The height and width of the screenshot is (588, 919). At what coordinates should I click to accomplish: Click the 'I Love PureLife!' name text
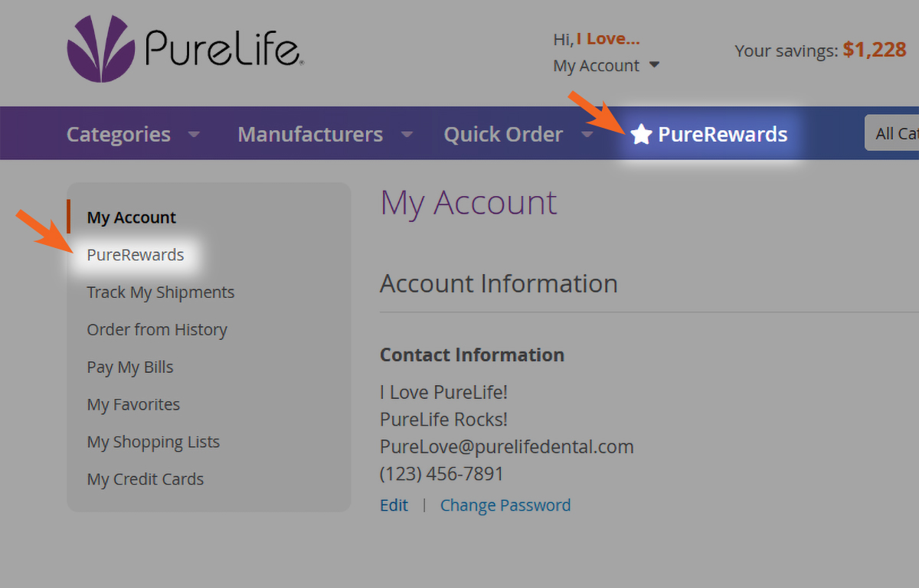(444, 392)
